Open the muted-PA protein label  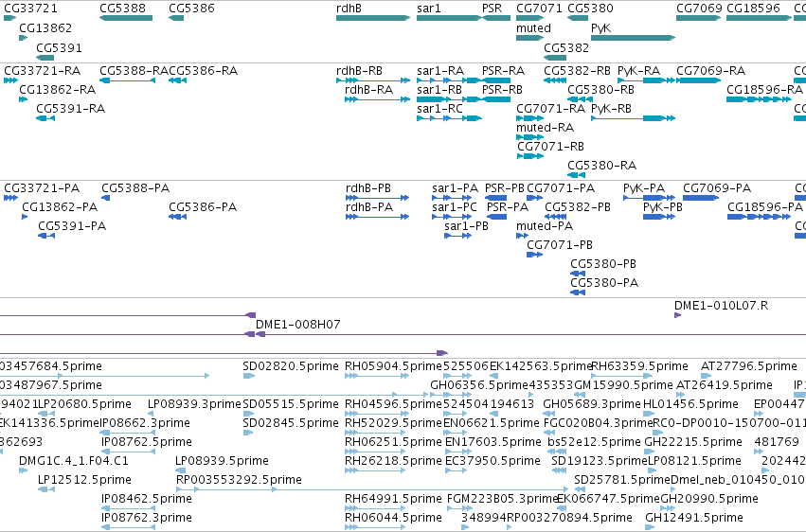click(x=545, y=226)
